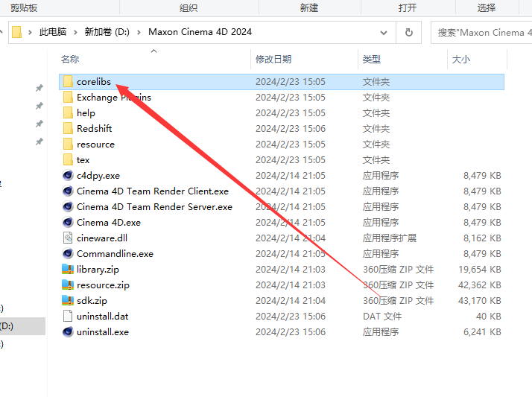Select the uninstall.dat file name

[103, 317]
